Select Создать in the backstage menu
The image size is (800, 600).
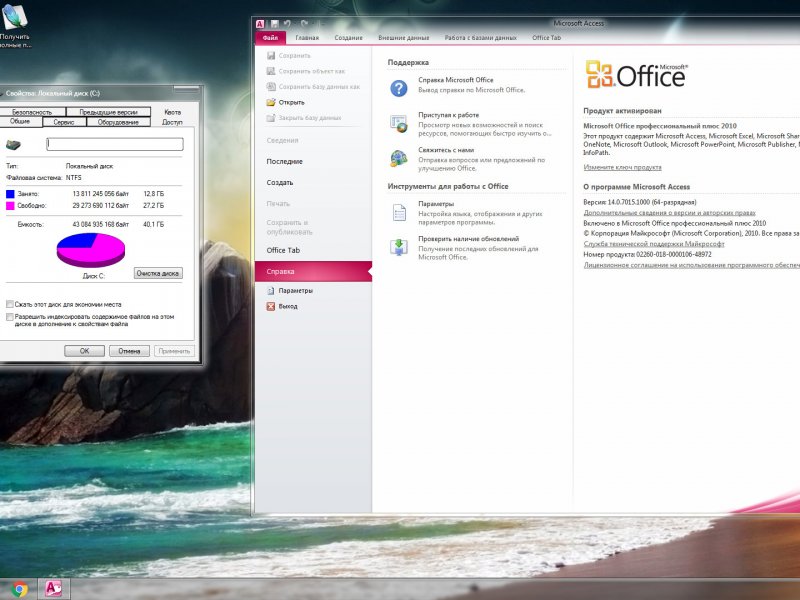coord(280,183)
